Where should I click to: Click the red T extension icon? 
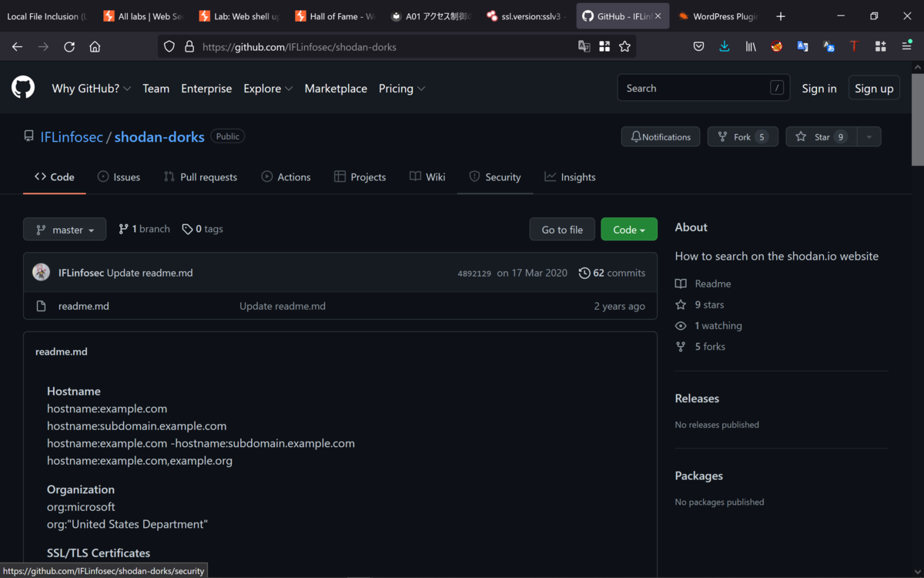tap(854, 47)
